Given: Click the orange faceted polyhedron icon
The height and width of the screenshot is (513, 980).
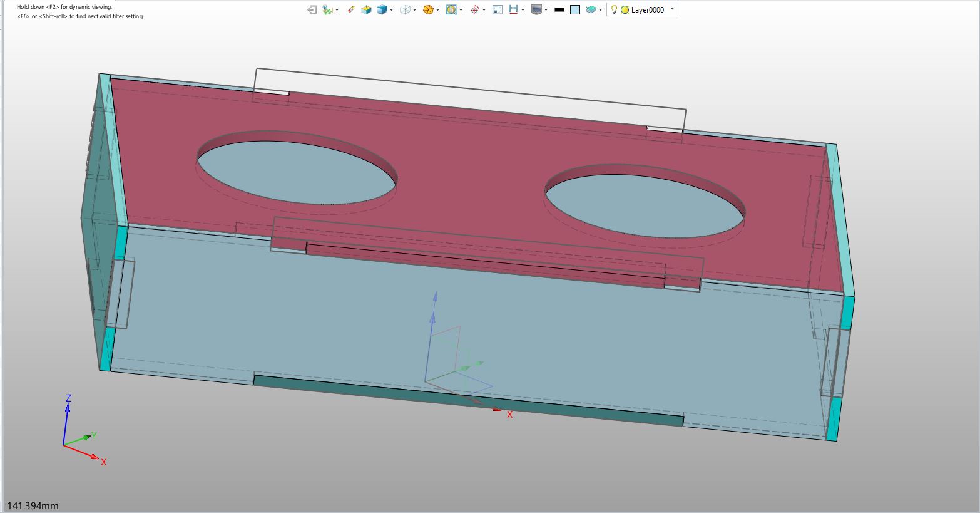Looking at the screenshot, I should [428, 9].
